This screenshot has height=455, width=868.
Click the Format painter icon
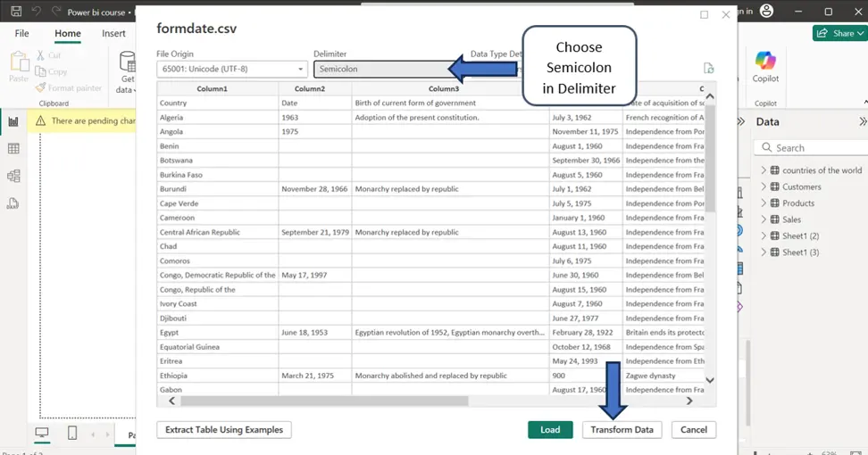point(40,87)
